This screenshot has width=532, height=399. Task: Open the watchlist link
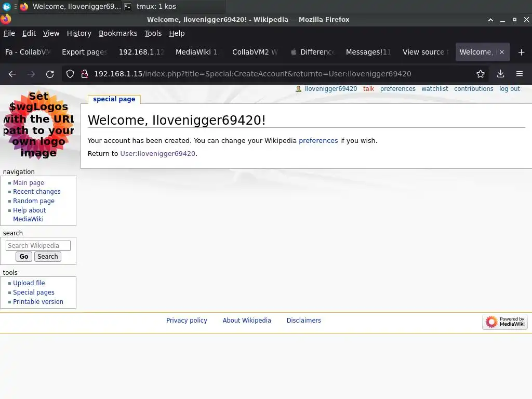[x=435, y=89]
